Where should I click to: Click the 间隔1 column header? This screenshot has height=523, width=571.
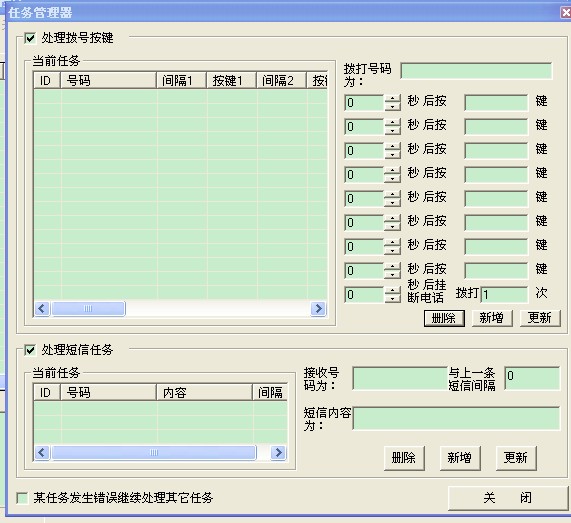tap(181, 80)
